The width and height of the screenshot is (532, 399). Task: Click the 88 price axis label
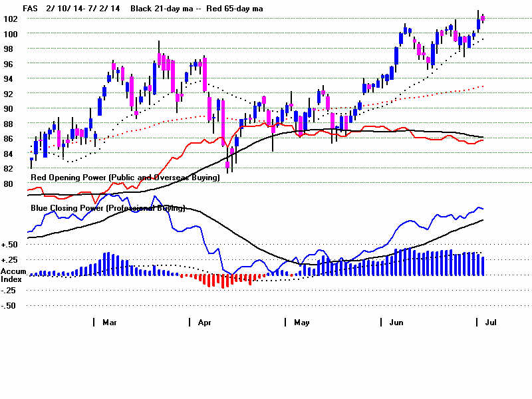tap(8, 124)
